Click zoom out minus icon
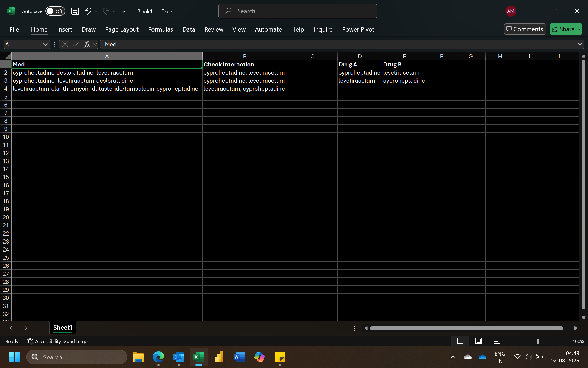This screenshot has width=588, height=368. pyautogui.click(x=511, y=341)
